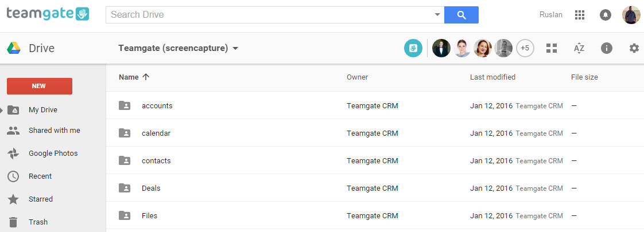Click Shared with me people icon
Viewport: 644px width, 232px height.
pyautogui.click(x=13, y=131)
